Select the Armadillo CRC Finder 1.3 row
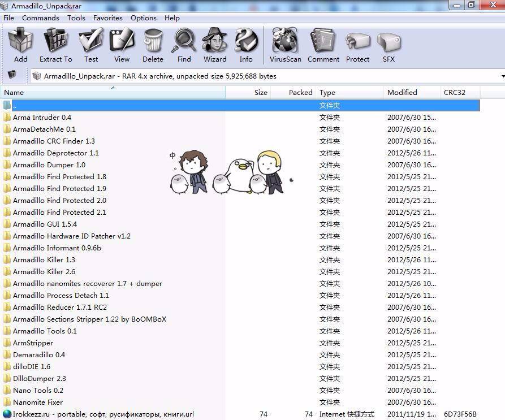The image size is (505, 420). [x=240, y=141]
